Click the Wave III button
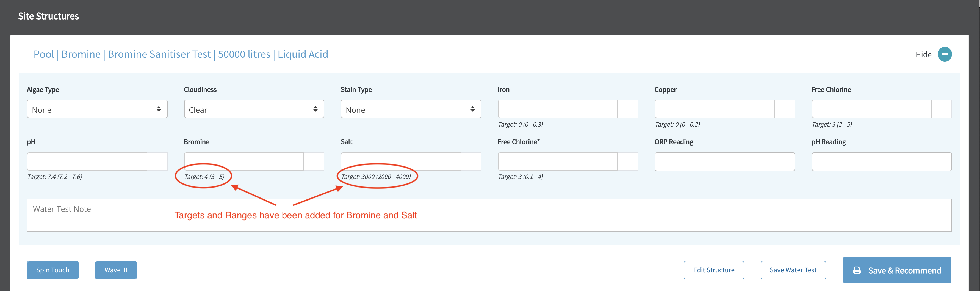 click(116, 270)
